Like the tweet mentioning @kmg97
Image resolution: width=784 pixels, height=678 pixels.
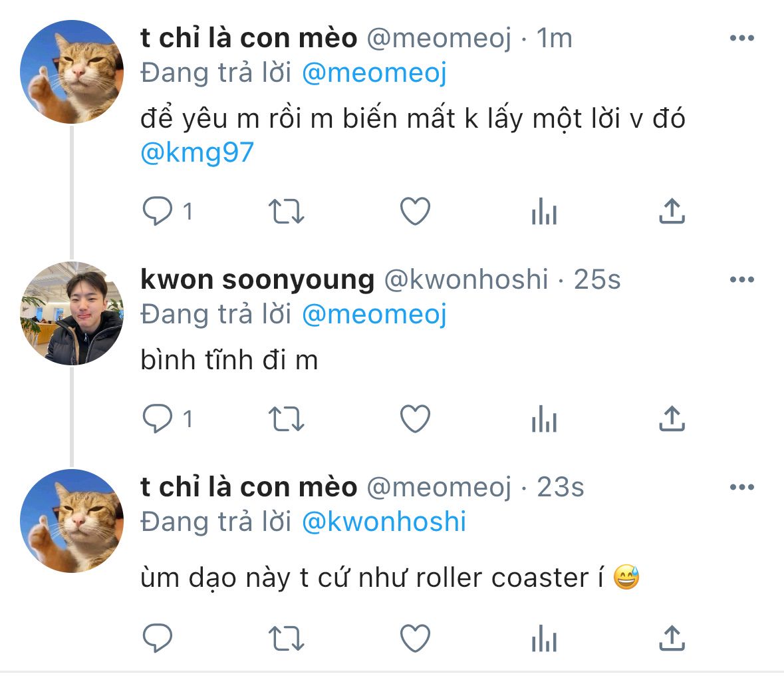(x=416, y=212)
